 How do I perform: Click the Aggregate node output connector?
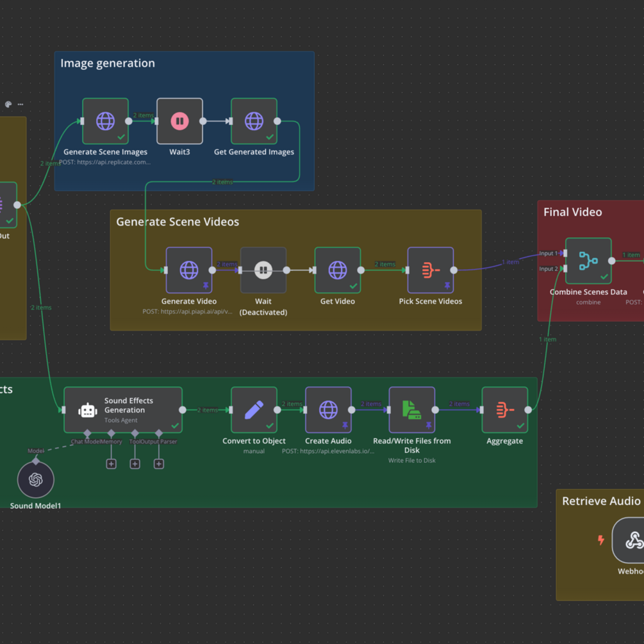[528, 409]
